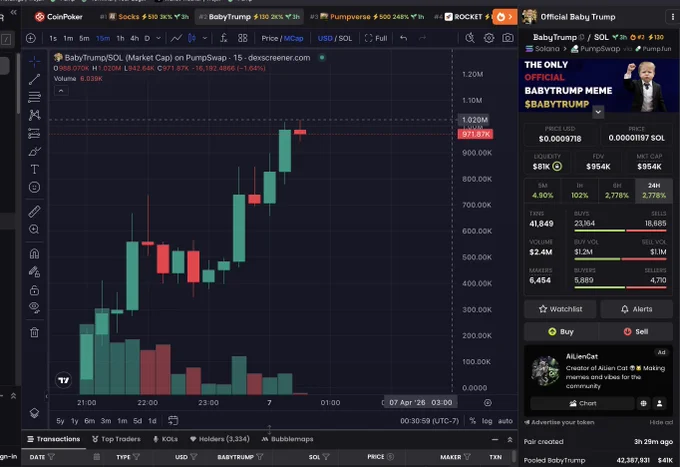Image resolution: width=680 pixels, height=467 pixels.
Task: Select the Text annotation tool
Action: click(x=34, y=169)
